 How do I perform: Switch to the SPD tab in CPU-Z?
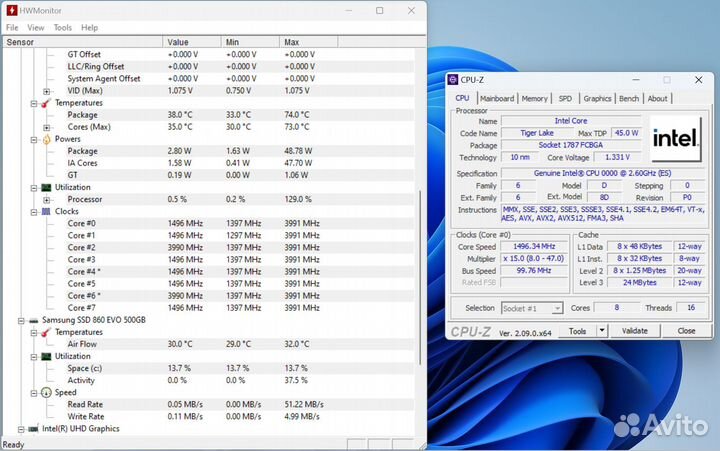pyautogui.click(x=565, y=98)
